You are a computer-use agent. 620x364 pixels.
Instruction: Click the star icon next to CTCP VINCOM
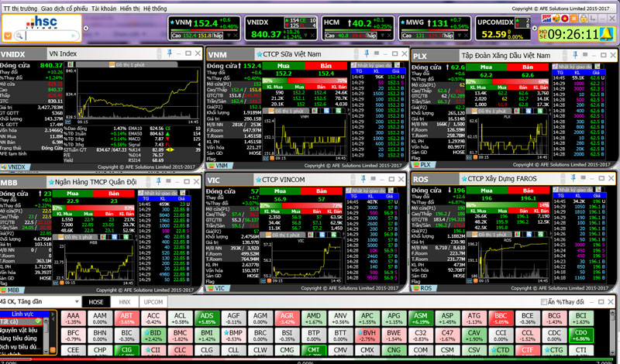click(259, 180)
